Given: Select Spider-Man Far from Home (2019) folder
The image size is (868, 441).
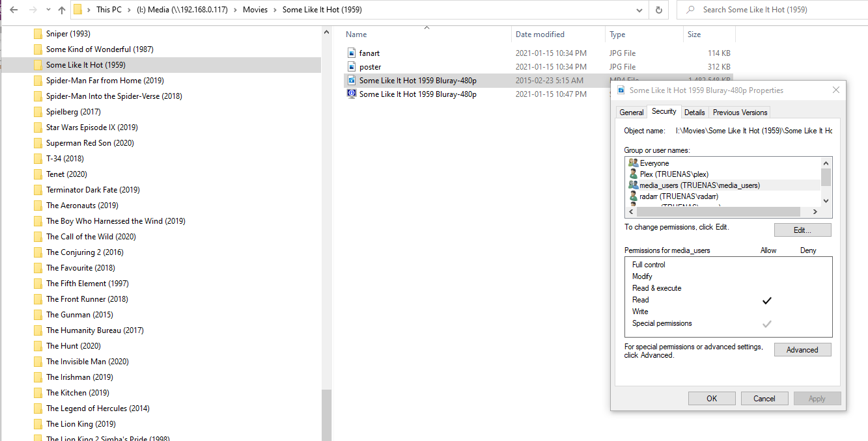Looking at the screenshot, I should point(105,81).
